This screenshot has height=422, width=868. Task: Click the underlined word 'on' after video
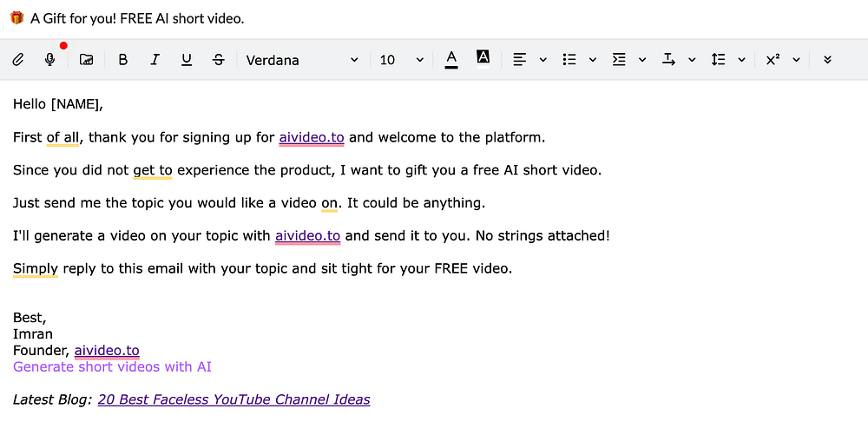pyautogui.click(x=329, y=203)
